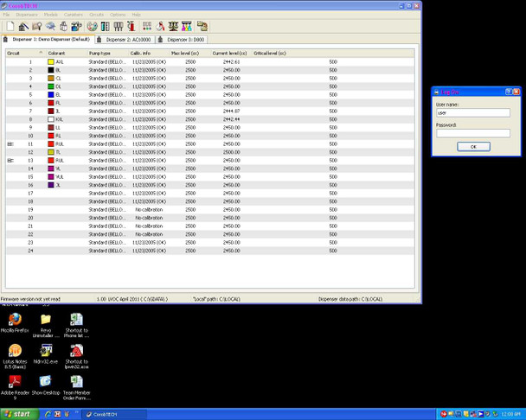The image size is (526, 420).
Task: Click the blue EL colorant swatch
Action: tap(51, 94)
